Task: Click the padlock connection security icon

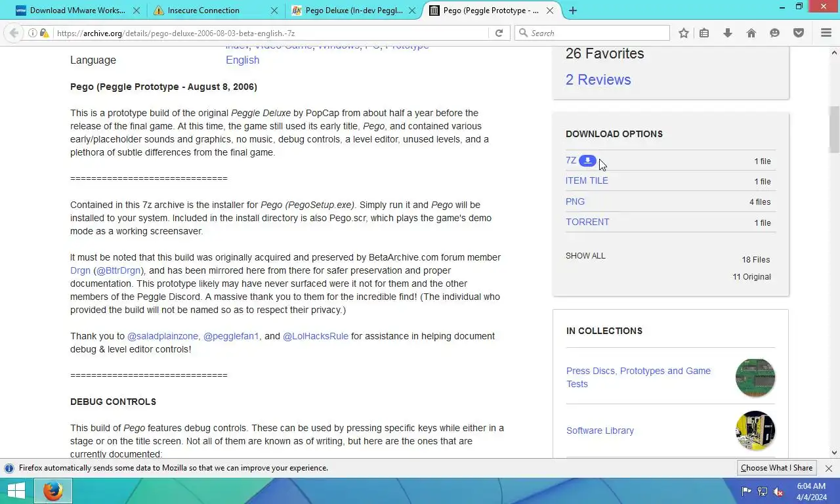Action: tap(43, 33)
